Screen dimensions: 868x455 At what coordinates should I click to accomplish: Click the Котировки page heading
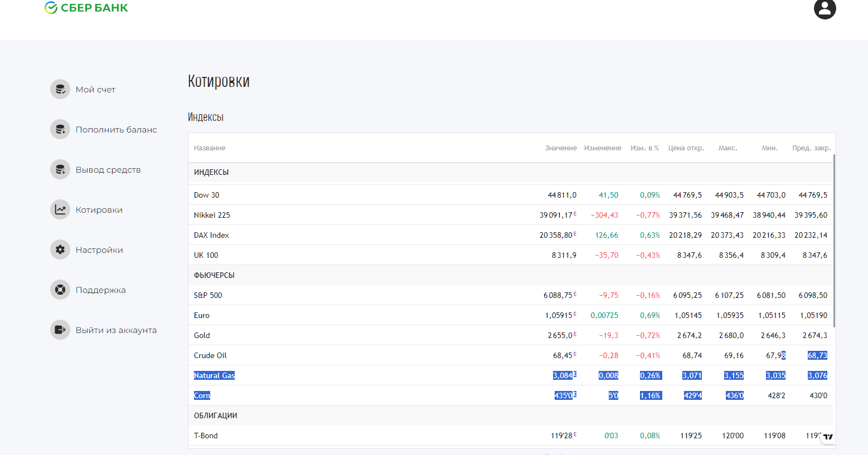coord(219,81)
